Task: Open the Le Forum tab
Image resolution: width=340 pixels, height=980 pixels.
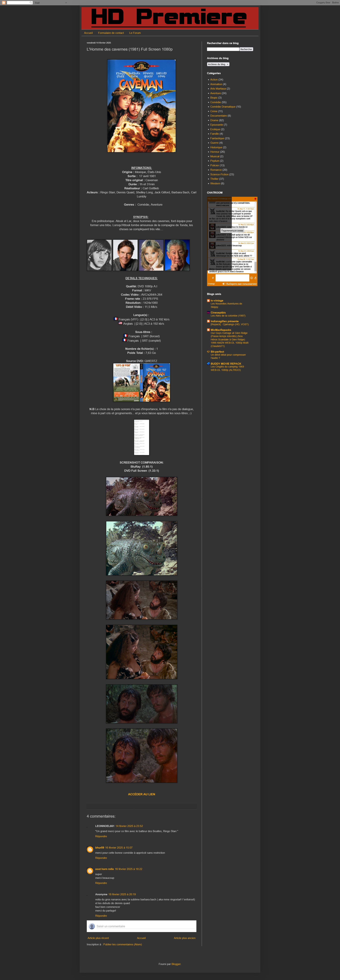Action: pos(135,33)
